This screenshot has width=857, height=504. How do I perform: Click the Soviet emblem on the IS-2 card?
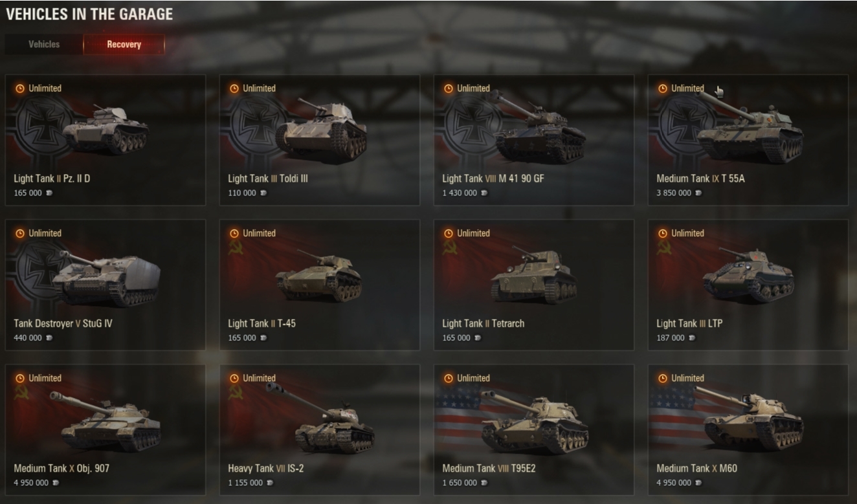pyautogui.click(x=236, y=393)
